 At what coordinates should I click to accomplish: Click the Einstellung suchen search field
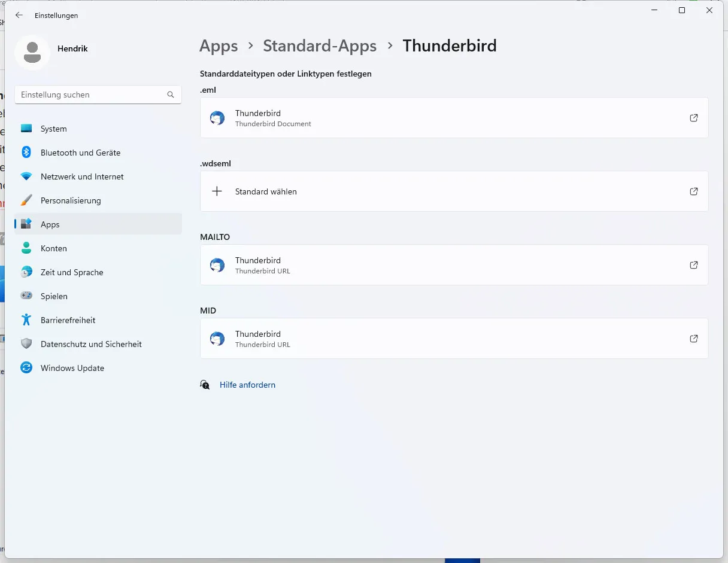click(x=98, y=95)
